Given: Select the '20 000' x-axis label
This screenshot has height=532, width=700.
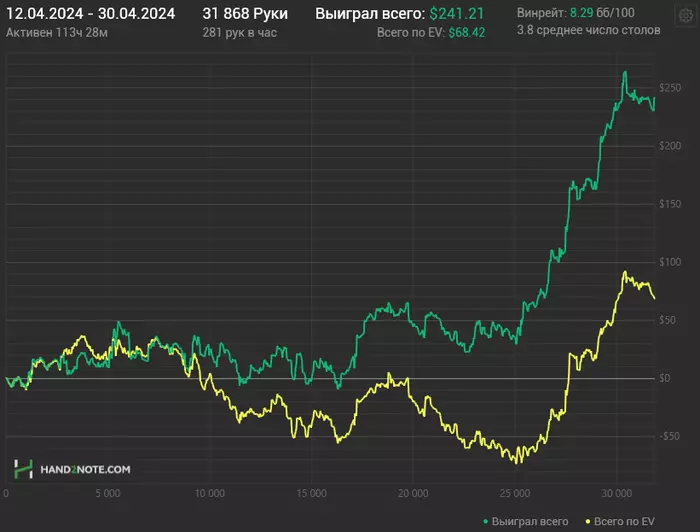Looking at the screenshot, I should [413, 493].
